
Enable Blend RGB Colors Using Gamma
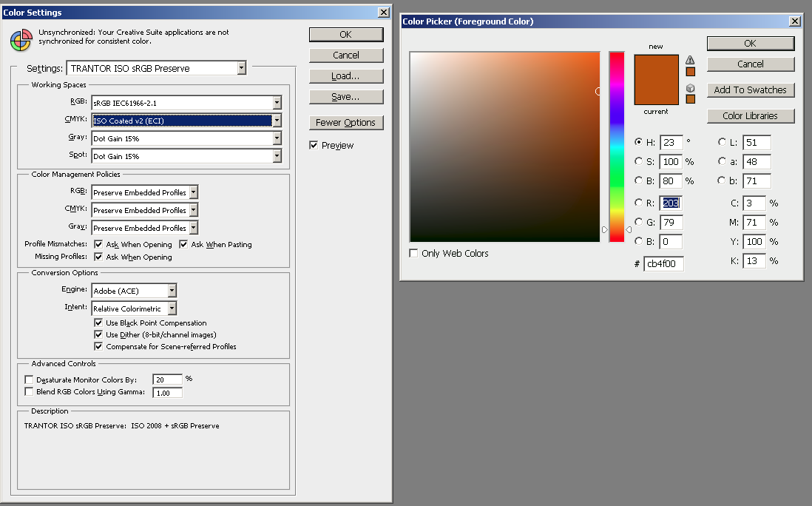(29, 391)
